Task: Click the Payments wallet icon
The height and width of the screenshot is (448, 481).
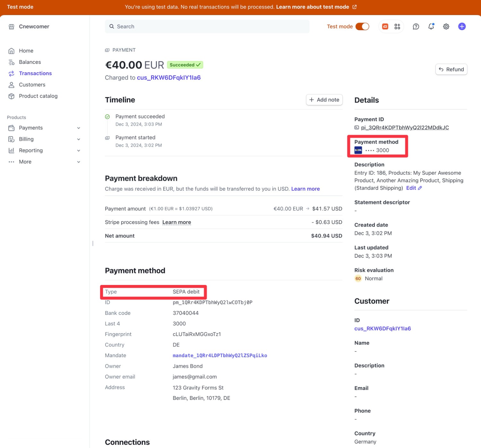Action: (12, 128)
